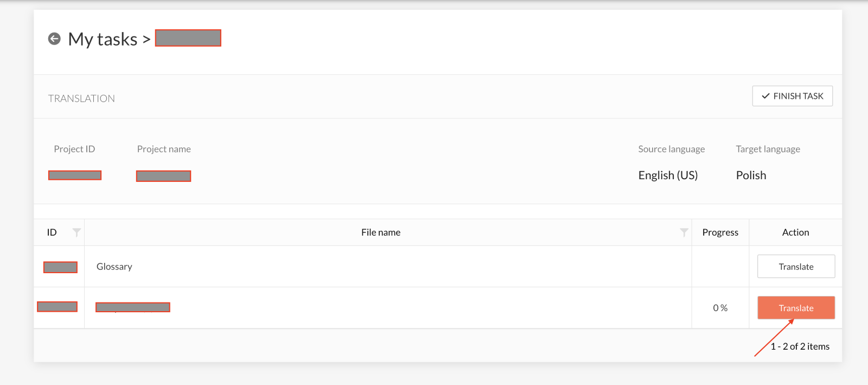Viewport: 868px width, 385px height.
Task: Click the Polish target language
Action: (x=751, y=175)
